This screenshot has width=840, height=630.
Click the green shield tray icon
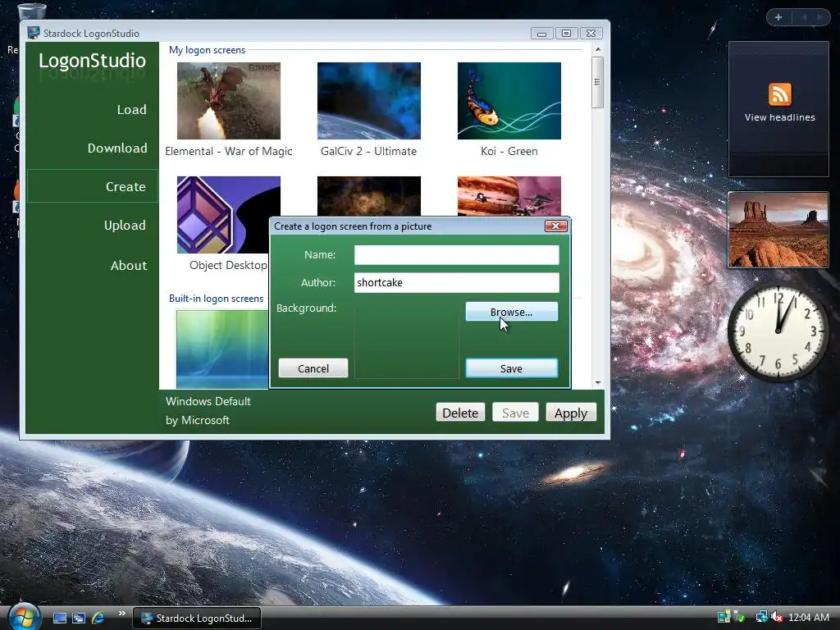point(739,617)
